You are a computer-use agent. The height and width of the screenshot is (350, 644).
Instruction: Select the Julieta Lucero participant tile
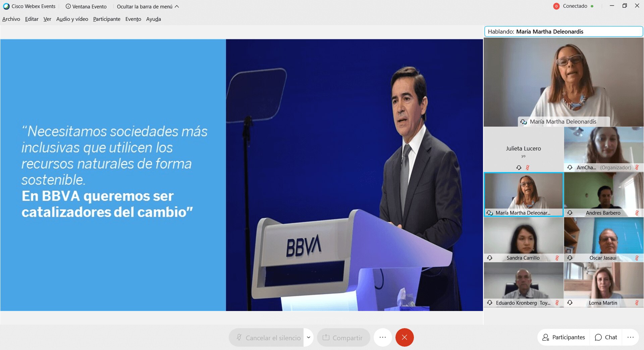[x=524, y=149]
